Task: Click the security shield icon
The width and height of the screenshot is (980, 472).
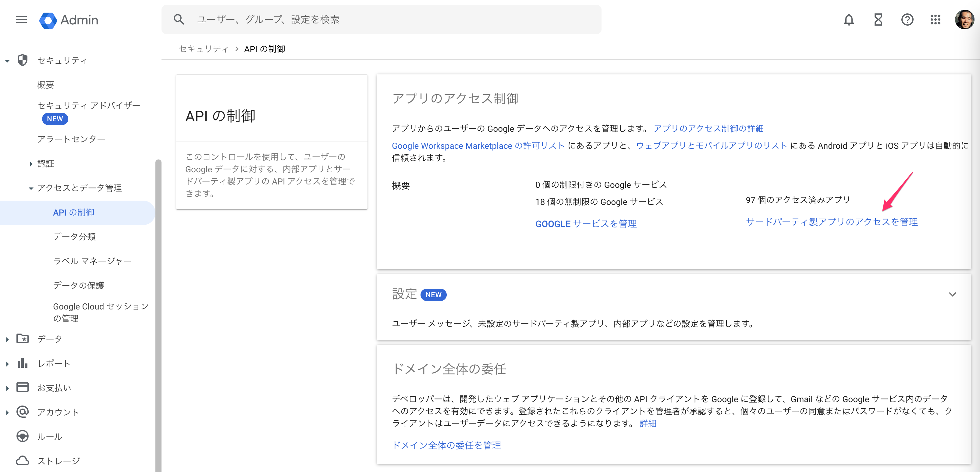Action: [23, 60]
